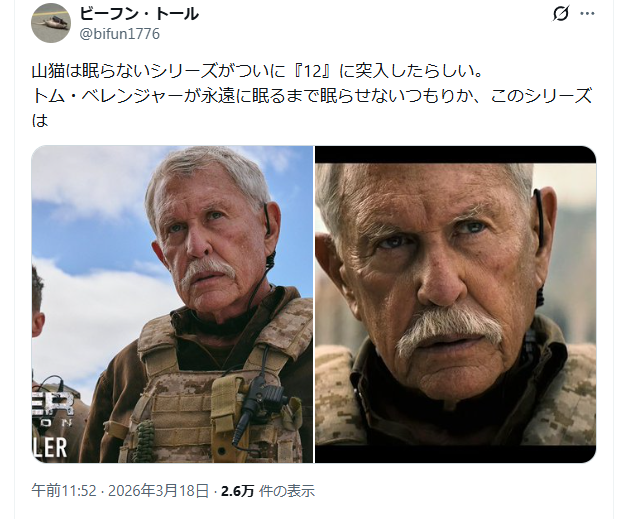Open the right close-up face photo
This screenshot has width=635, height=519.
tap(456, 304)
